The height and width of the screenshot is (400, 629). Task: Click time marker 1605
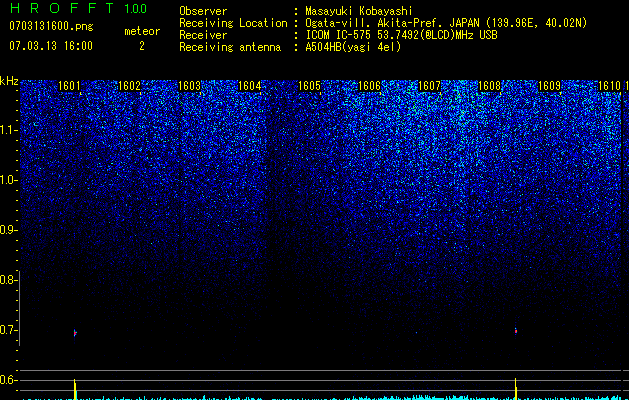coord(310,86)
